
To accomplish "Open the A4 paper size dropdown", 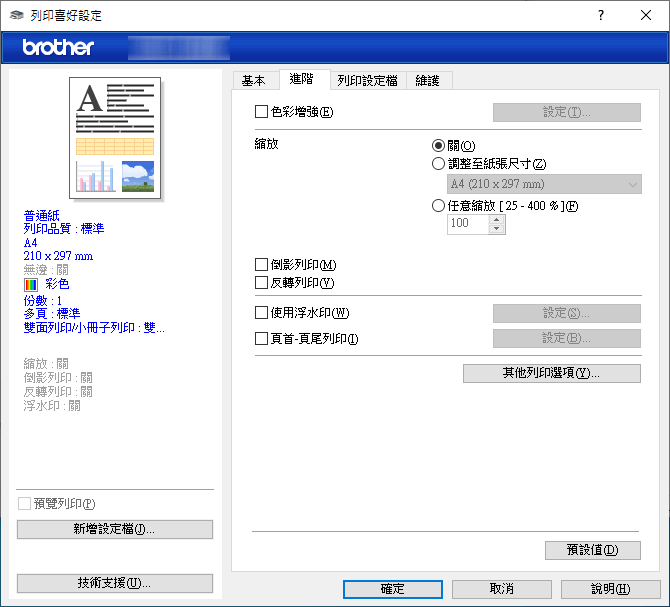I will tap(544, 184).
